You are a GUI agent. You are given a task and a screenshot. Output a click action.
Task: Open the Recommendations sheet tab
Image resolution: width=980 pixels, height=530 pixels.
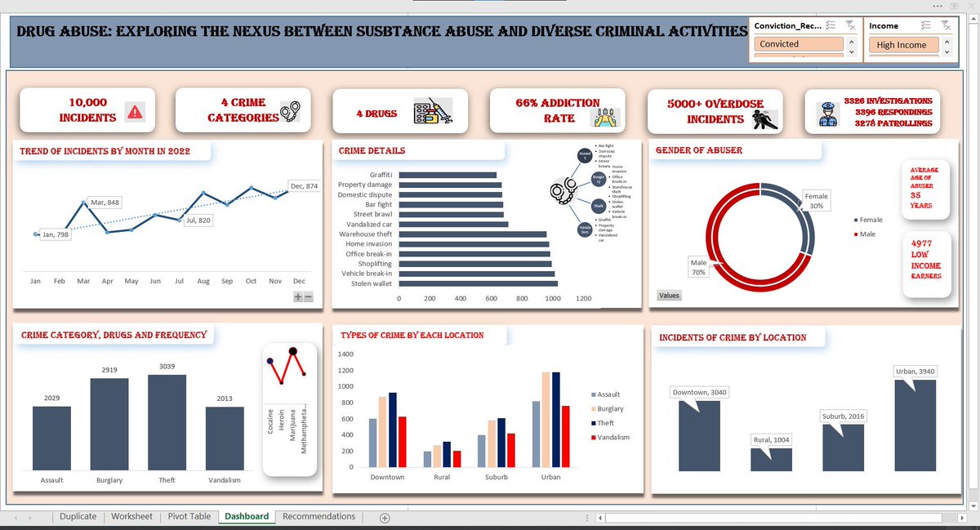tap(318, 516)
